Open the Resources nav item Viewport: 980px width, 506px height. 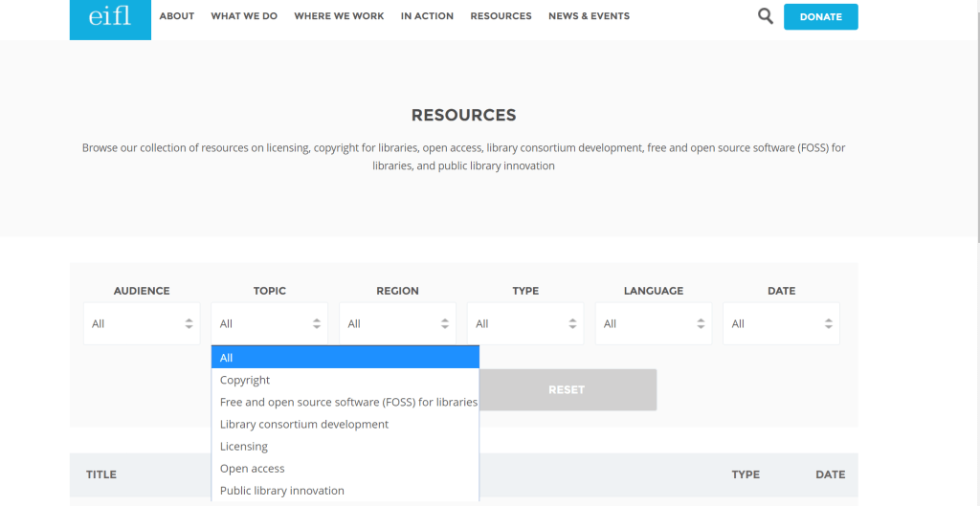click(501, 16)
